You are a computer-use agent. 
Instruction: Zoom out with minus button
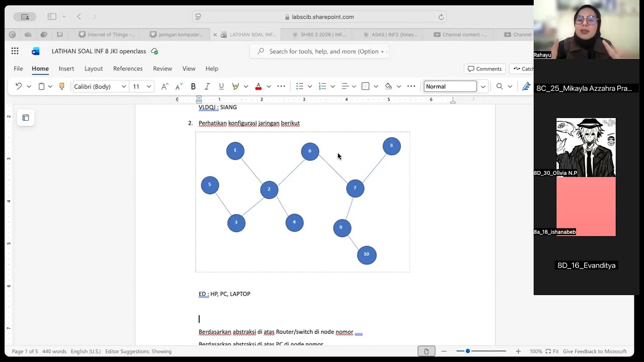point(444,351)
